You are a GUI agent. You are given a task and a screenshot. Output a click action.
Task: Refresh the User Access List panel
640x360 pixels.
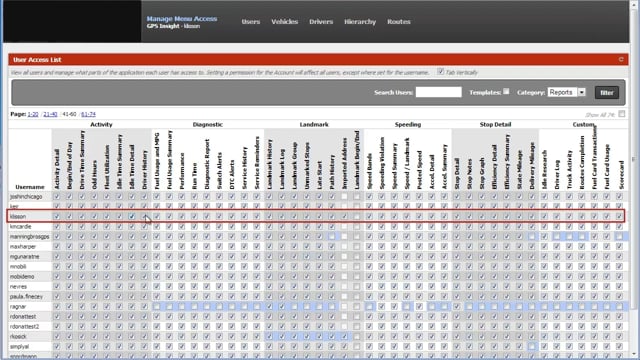(x=621, y=60)
